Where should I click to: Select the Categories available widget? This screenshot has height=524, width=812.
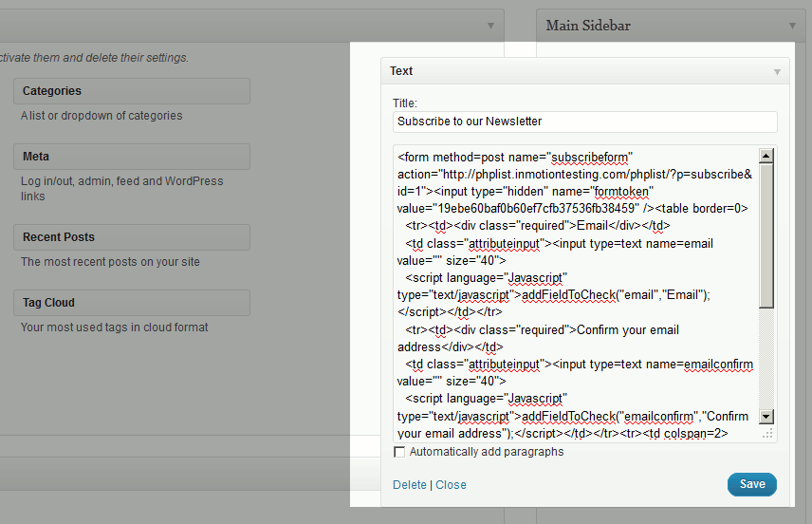click(132, 91)
